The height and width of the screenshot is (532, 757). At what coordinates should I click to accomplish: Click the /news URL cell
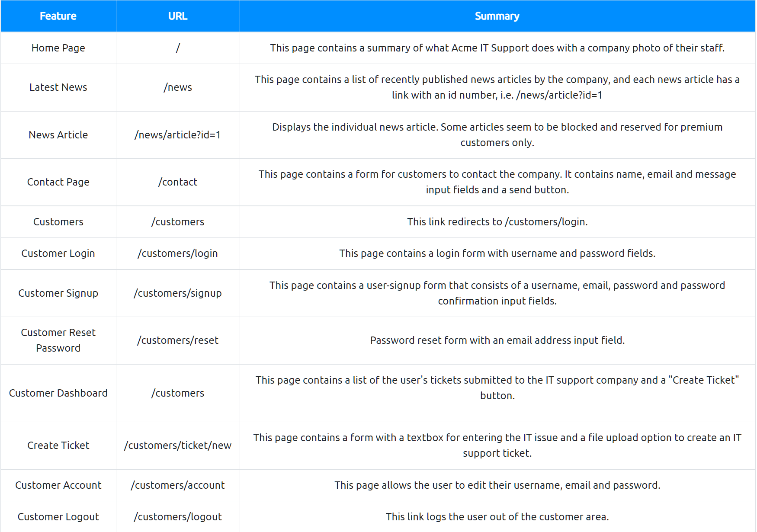pyautogui.click(x=177, y=87)
